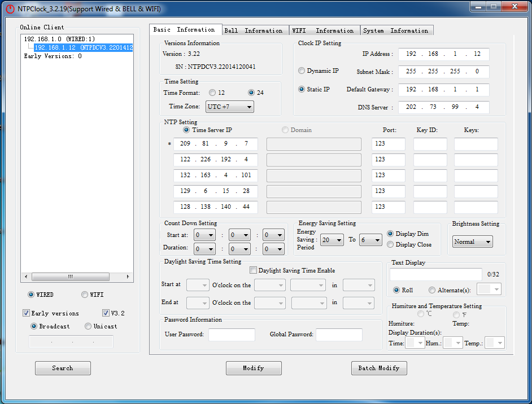The image size is (532, 404).
Task: Enable the Dynamic IP option
Action: click(x=302, y=71)
